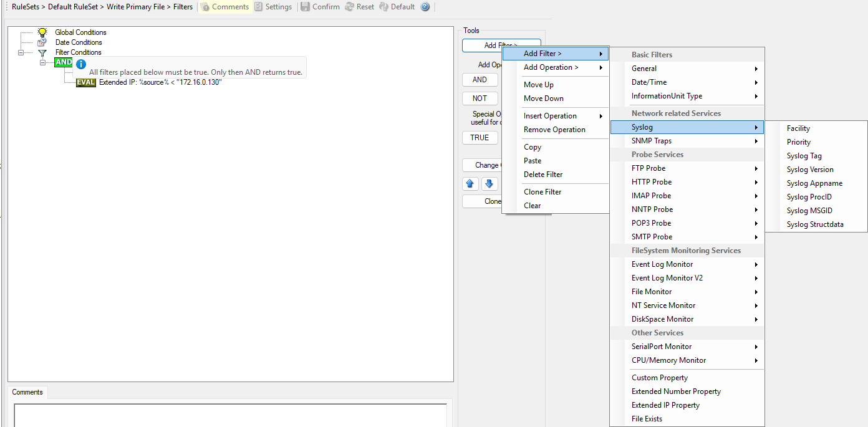Click the blue move down arrow button
Viewport: 868px width, 427px height.
489,184
